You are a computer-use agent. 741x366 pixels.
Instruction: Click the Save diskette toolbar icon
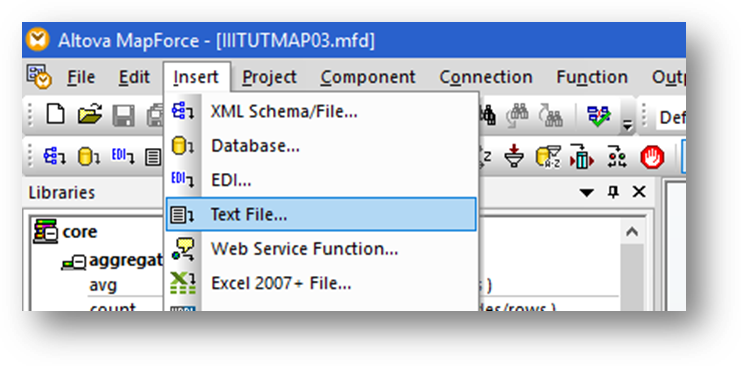click(123, 116)
